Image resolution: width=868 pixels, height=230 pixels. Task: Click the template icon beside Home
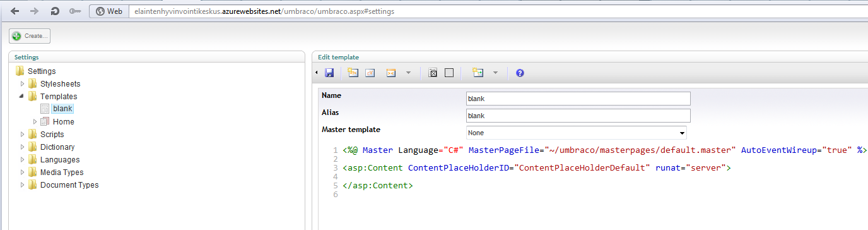(x=45, y=121)
